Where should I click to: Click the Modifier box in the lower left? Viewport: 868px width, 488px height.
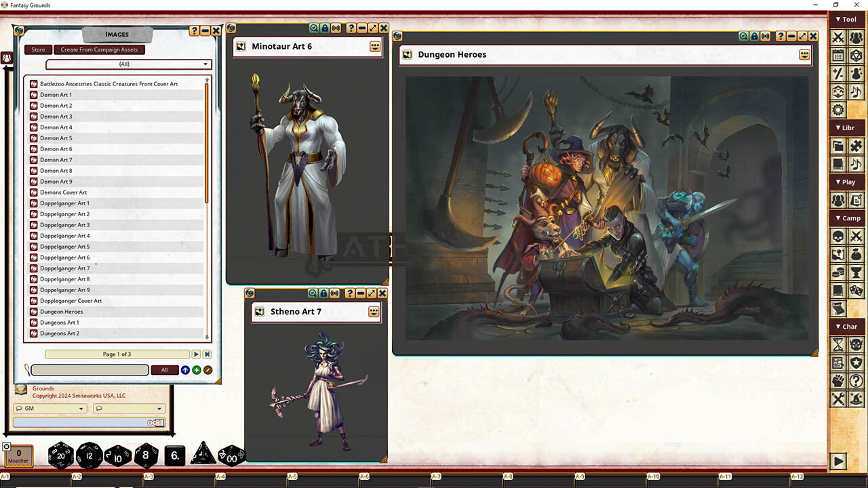pos(18,455)
